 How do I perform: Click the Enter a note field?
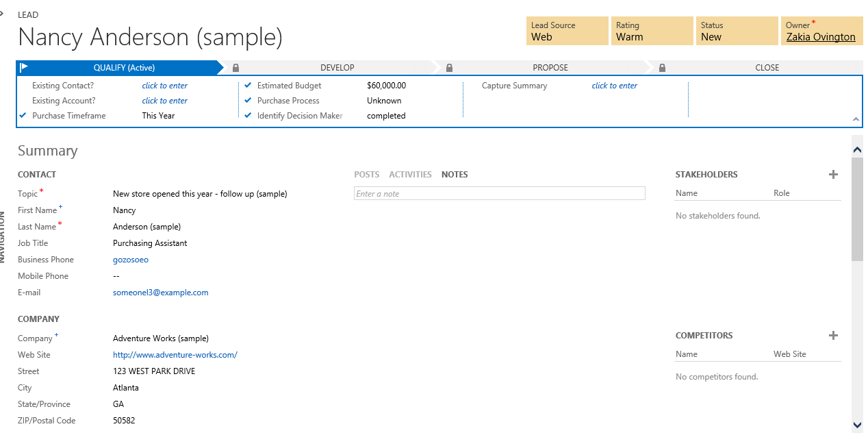499,194
